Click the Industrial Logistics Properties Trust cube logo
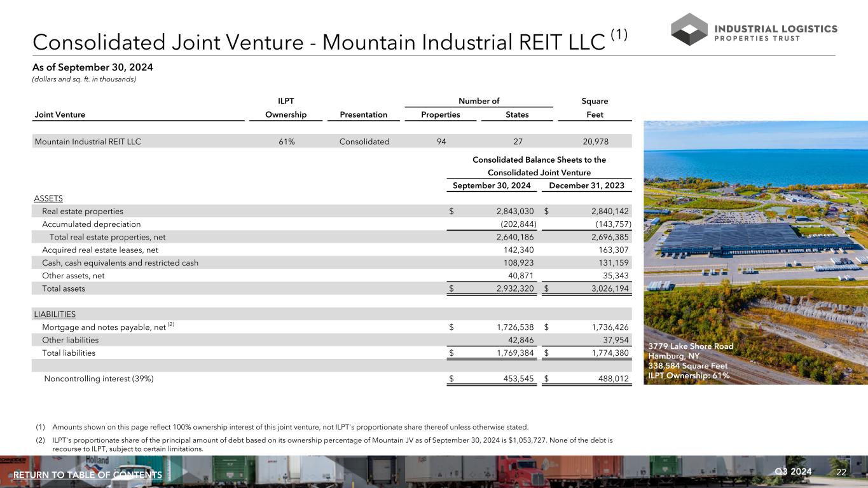 tap(689, 29)
